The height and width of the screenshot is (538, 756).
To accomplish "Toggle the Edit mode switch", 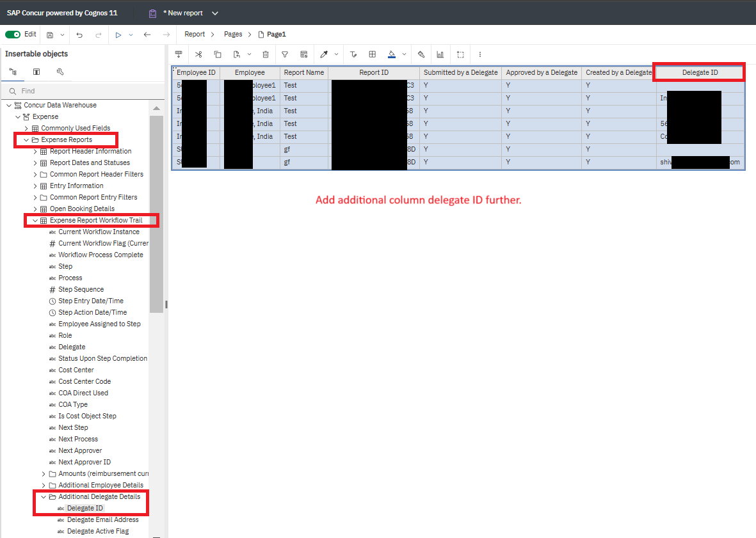I will tap(13, 35).
